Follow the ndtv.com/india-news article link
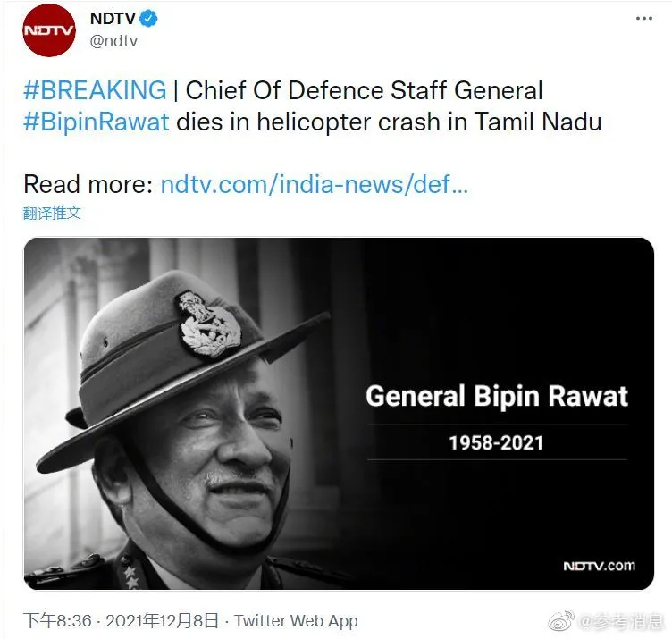This screenshot has height=639, width=672. (314, 185)
